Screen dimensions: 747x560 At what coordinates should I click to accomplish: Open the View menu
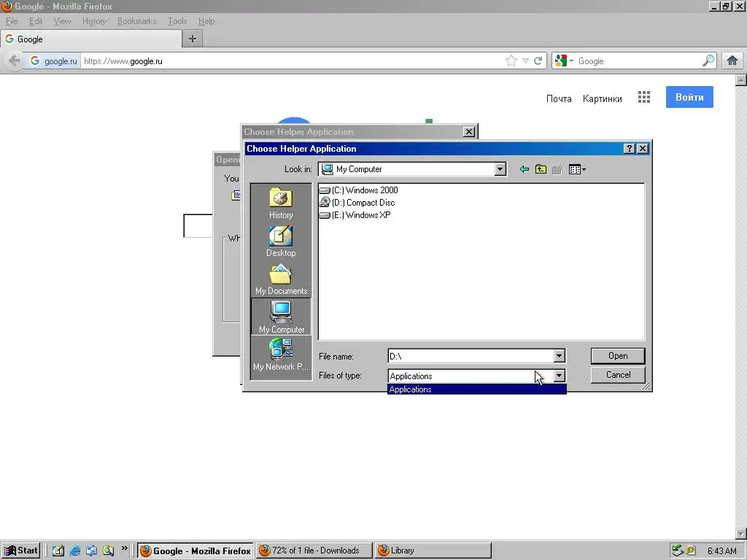(x=62, y=21)
